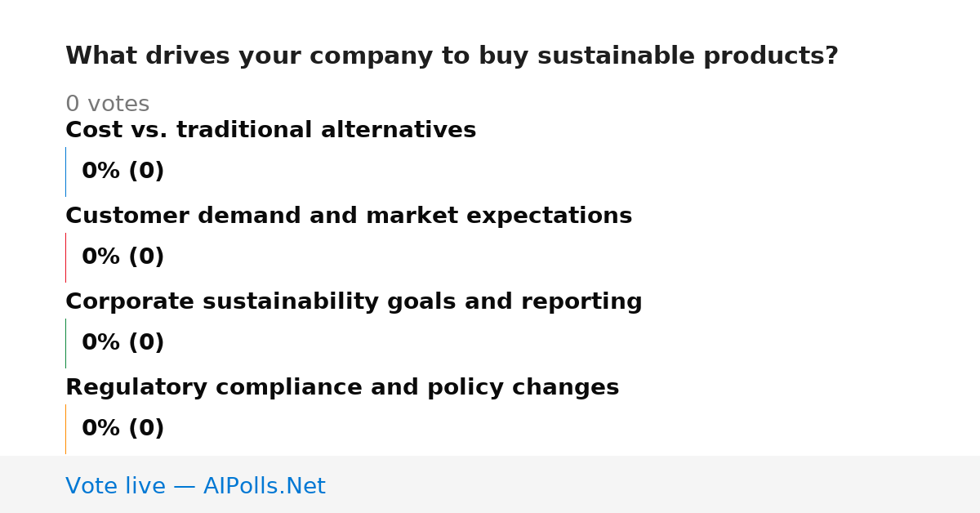Click the orange result bar for Regulatory compliance
The image size is (980, 513).
click(65, 429)
